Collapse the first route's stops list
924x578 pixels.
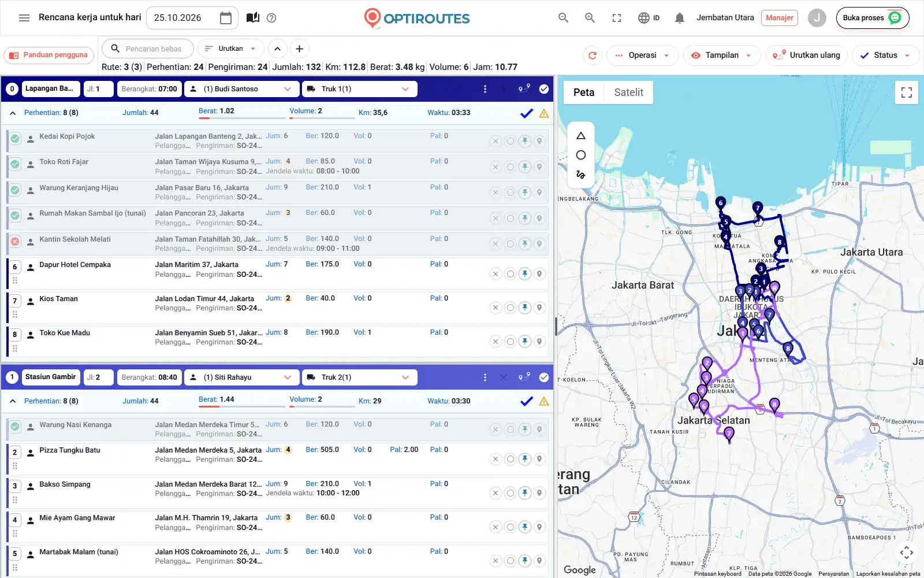(13, 113)
